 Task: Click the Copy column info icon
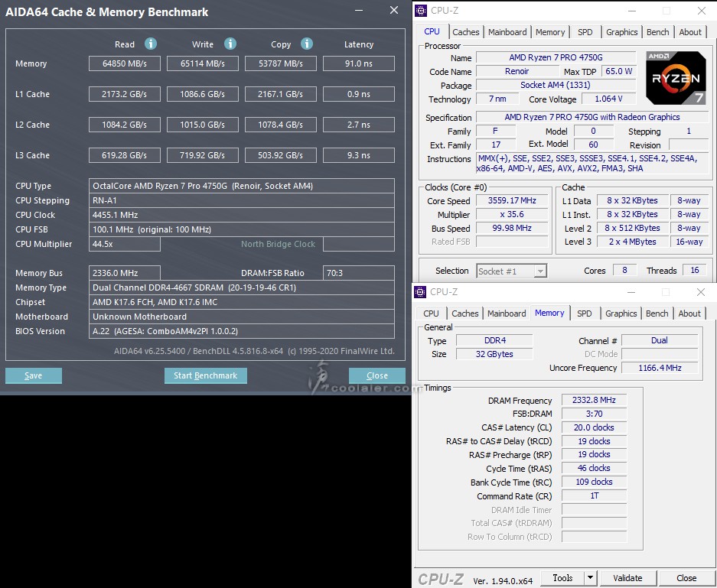[306, 44]
